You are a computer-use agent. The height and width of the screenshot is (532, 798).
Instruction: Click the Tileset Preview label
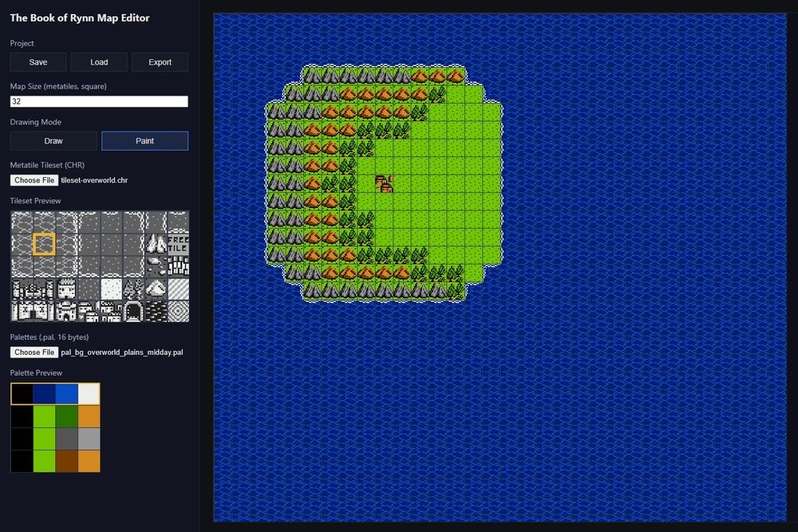pyautogui.click(x=36, y=201)
